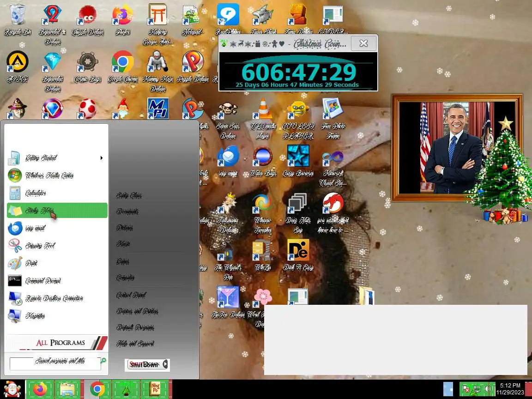Viewport: 532px width, 399px height.
Task: Click the Santa Start button on taskbar
Action: [12, 389]
